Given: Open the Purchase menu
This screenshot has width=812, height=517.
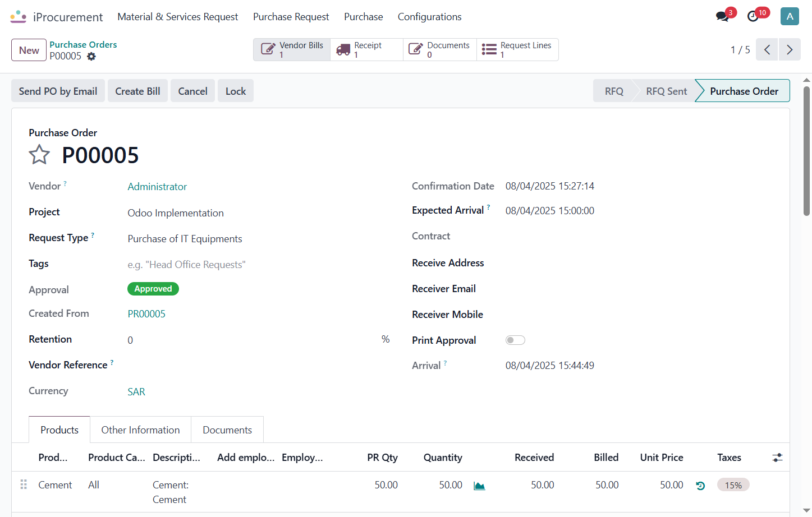Looking at the screenshot, I should pos(363,17).
